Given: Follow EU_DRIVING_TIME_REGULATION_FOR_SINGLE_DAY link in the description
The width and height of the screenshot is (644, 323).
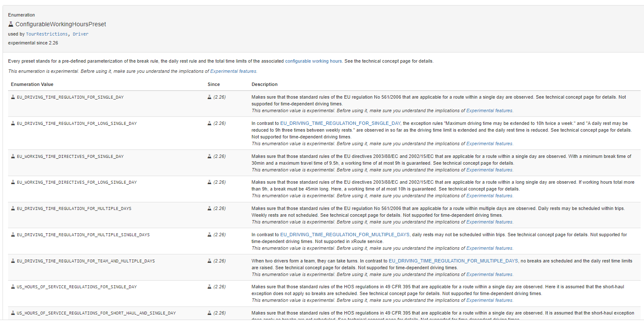Looking at the screenshot, I should [x=340, y=124].
